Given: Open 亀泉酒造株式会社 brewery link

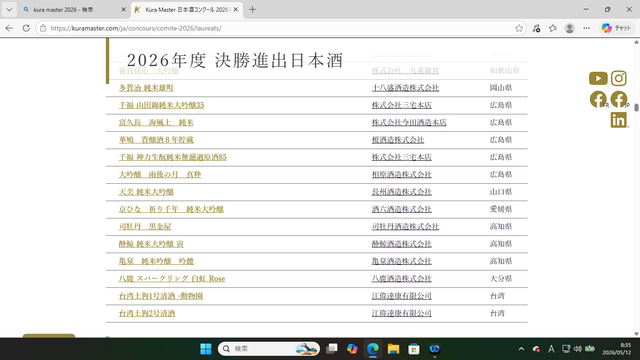Looking at the screenshot, I should pyautogui.click(x=402, y=261).
